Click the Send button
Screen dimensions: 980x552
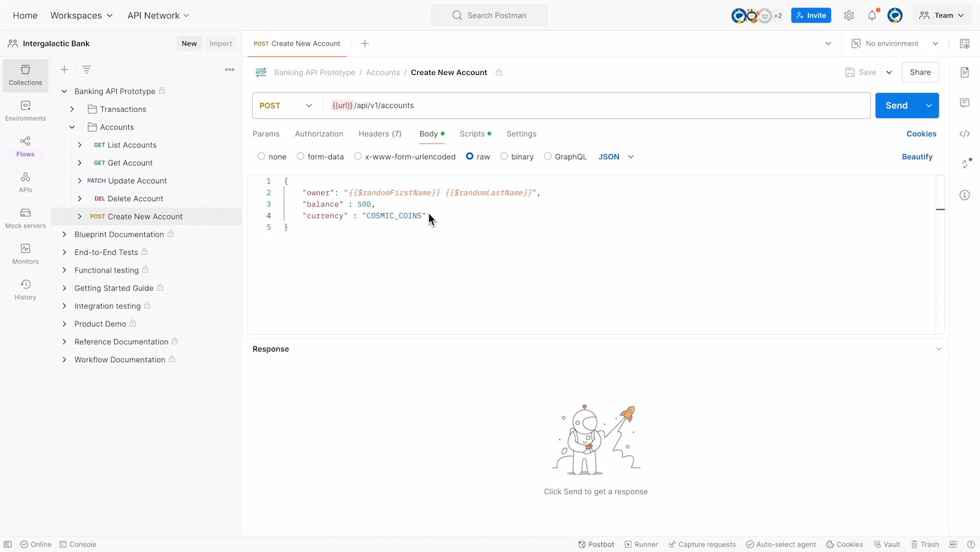[896, 105]
